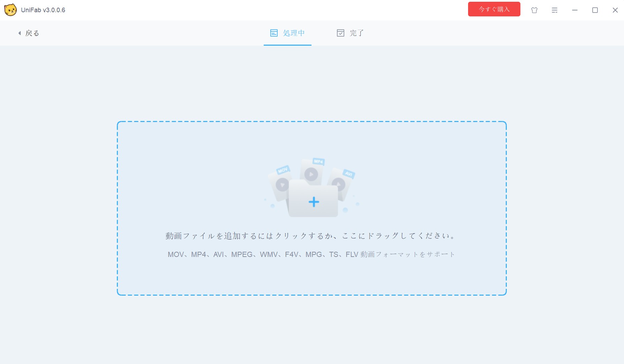Click the UniFab cat logo icon
This screenshot has height=364, width=624.
coord(10,10)
